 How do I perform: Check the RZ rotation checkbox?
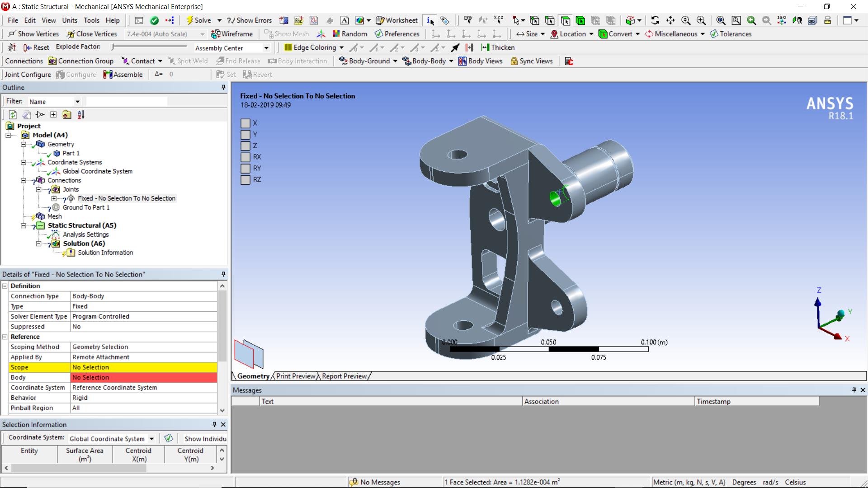245,180
